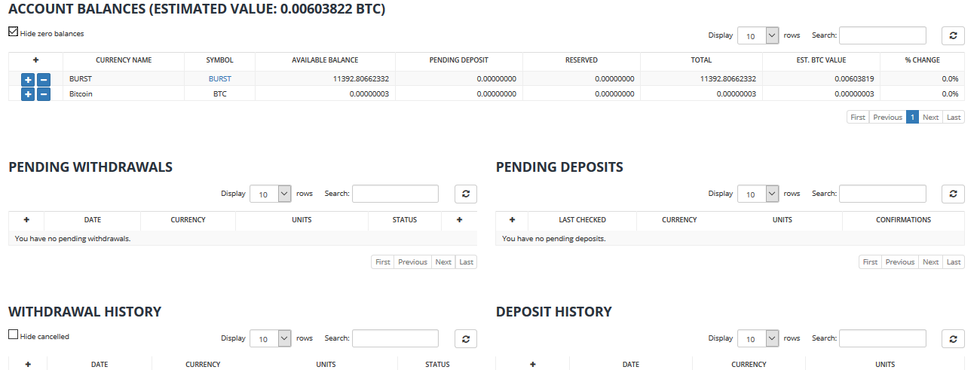The width and height of the screenshot is (980, 370).
Task: Click the Bitcoin row minus withdraw icon
Action: [x=44, y=94]
